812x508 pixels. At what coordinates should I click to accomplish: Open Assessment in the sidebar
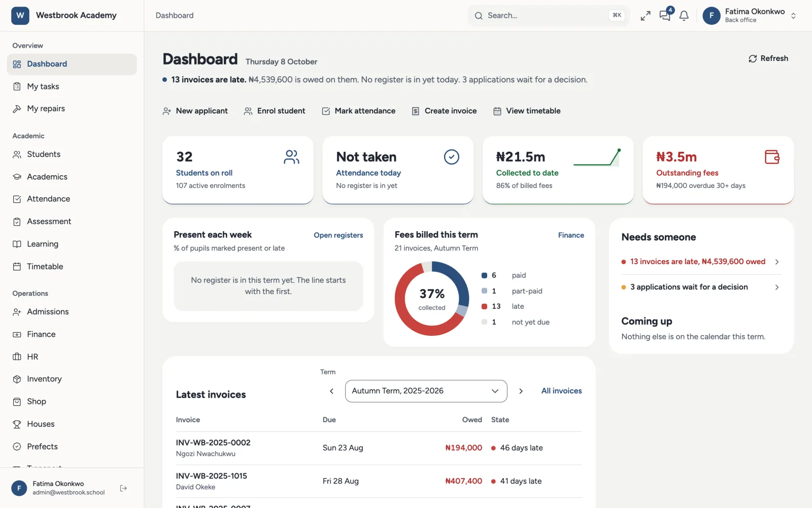coord(72,221)
